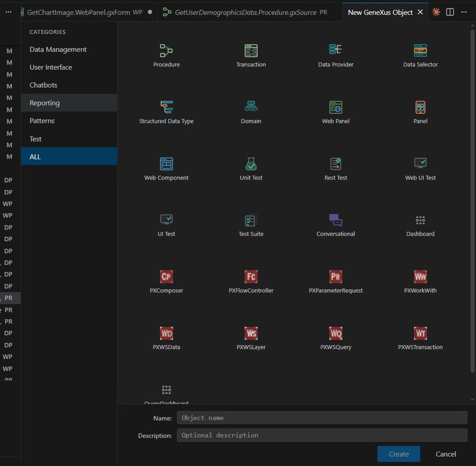Select the PXWorkWith pattern icon
This screenshot has height=466, width=476.
coord(420,276)
